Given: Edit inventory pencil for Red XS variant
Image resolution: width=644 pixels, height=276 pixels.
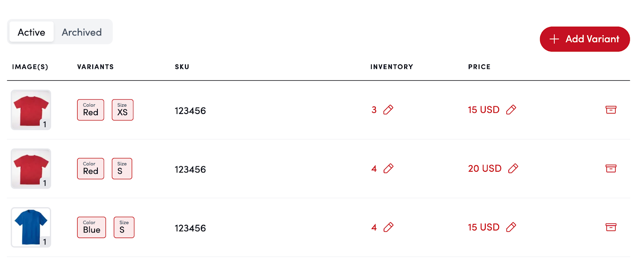Looking at the screenshot, I should coord(388,110).
